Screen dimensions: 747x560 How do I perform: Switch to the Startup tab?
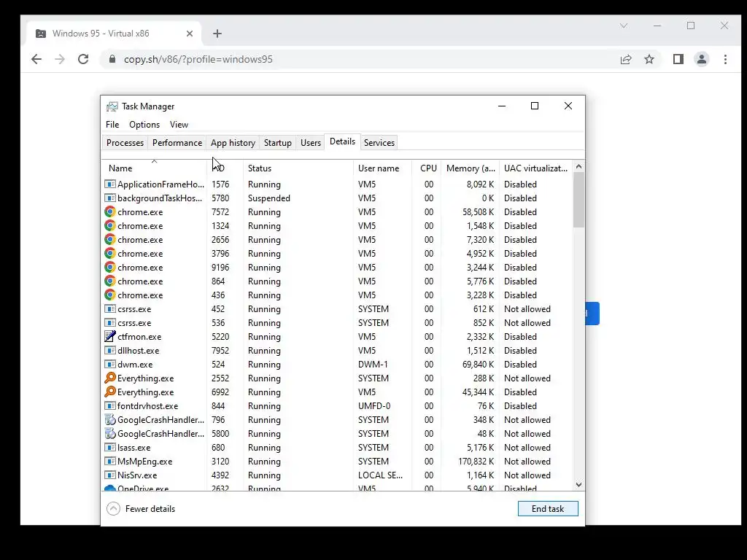[278, 143]
